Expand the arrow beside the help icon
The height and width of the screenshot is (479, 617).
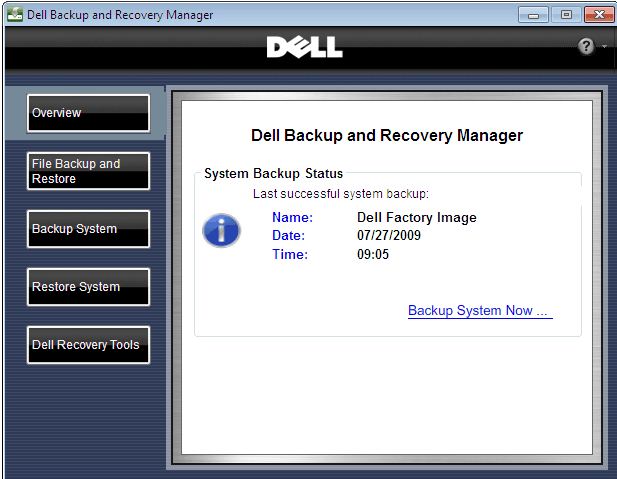pyautogui.click(x=604, y=46)
